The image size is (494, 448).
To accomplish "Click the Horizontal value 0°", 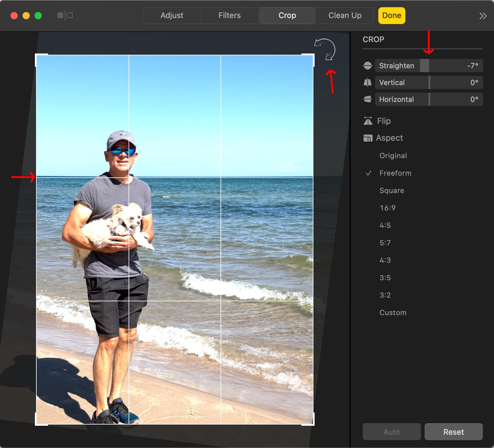I will 474,99.
